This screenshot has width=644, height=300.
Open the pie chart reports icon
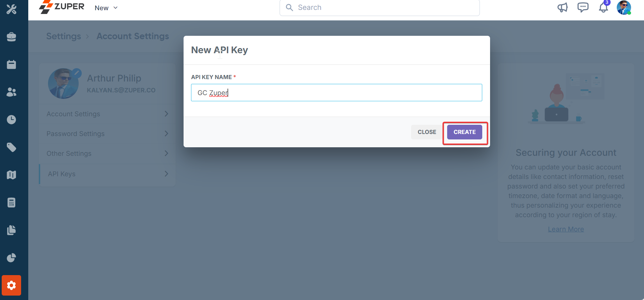coord(11,258)
